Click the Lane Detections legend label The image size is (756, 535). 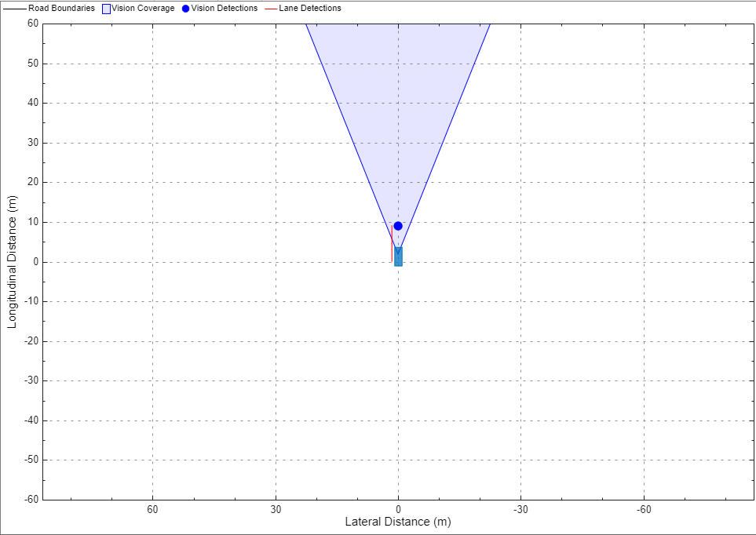[x=310, y=8]
